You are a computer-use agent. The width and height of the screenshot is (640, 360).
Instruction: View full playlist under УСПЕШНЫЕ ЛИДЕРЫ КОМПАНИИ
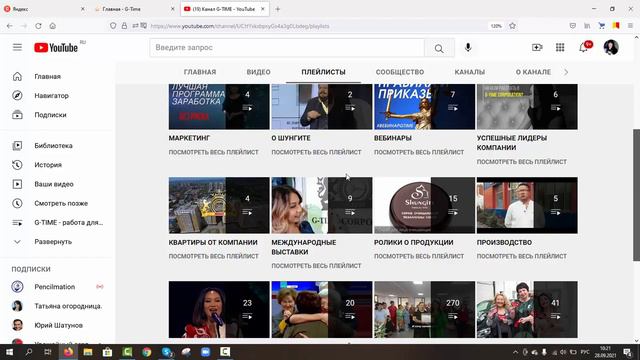(x=522, y=162)
